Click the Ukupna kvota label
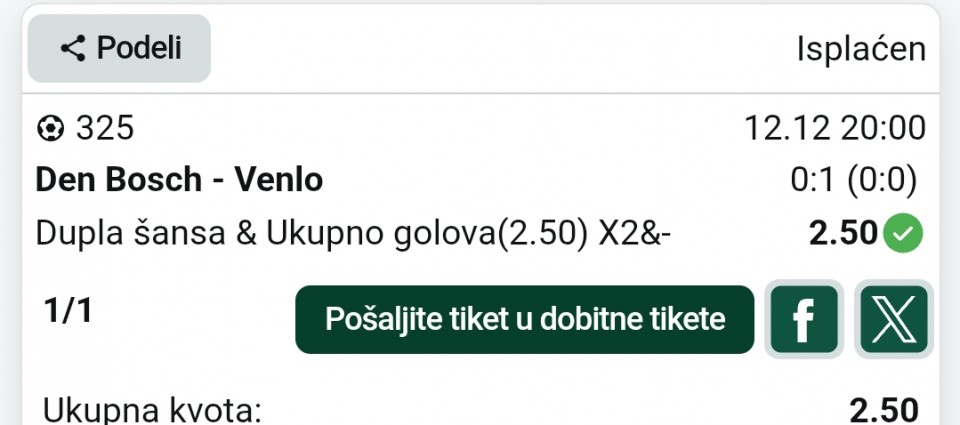Image resolution: width=960 pixels, height=425 pixels. (150, 410)
